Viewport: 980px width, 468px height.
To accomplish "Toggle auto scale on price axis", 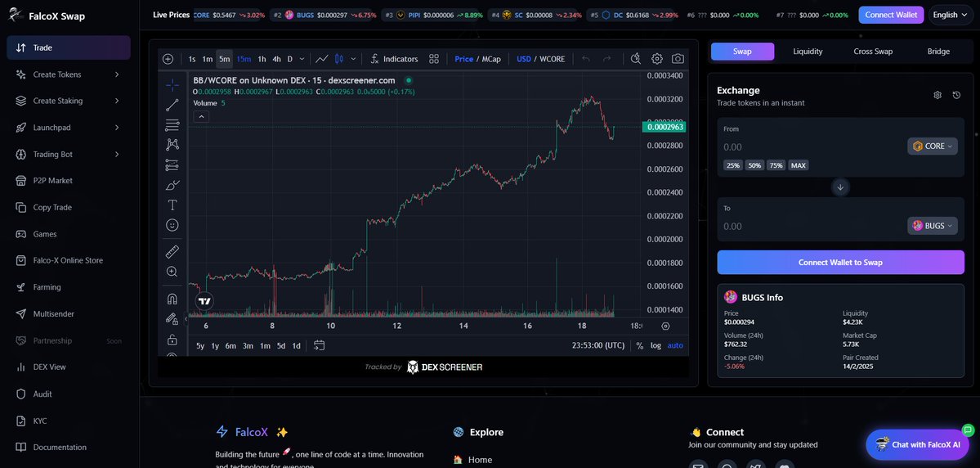I will [675, 345].
